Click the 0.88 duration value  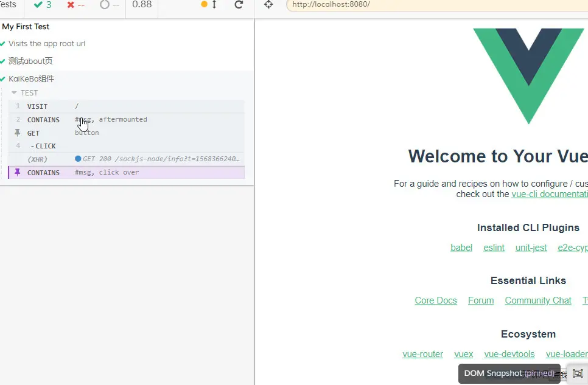coord(142,4)
